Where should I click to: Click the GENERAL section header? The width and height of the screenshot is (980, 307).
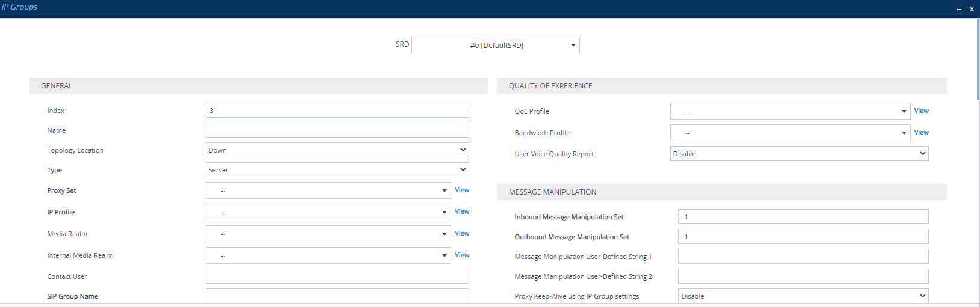[258, 85]
